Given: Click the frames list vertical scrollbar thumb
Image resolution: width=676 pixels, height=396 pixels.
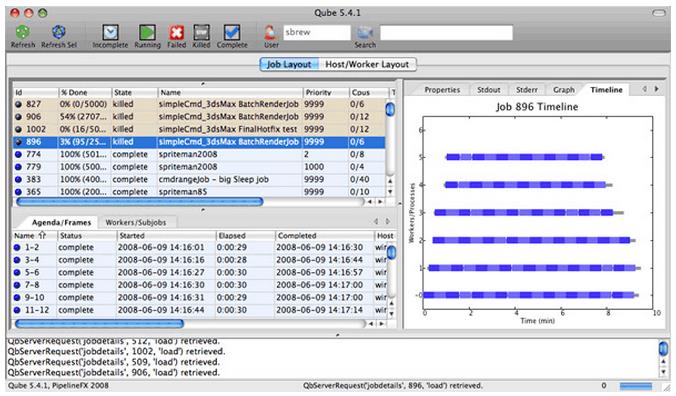Looking at the screenshot, I should (x=391, y=253).
